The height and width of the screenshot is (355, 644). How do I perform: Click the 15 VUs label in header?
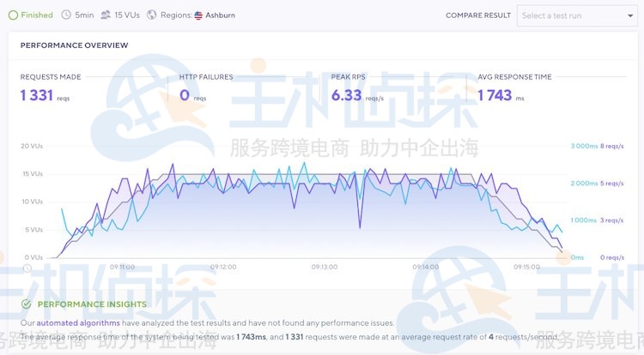127,15
